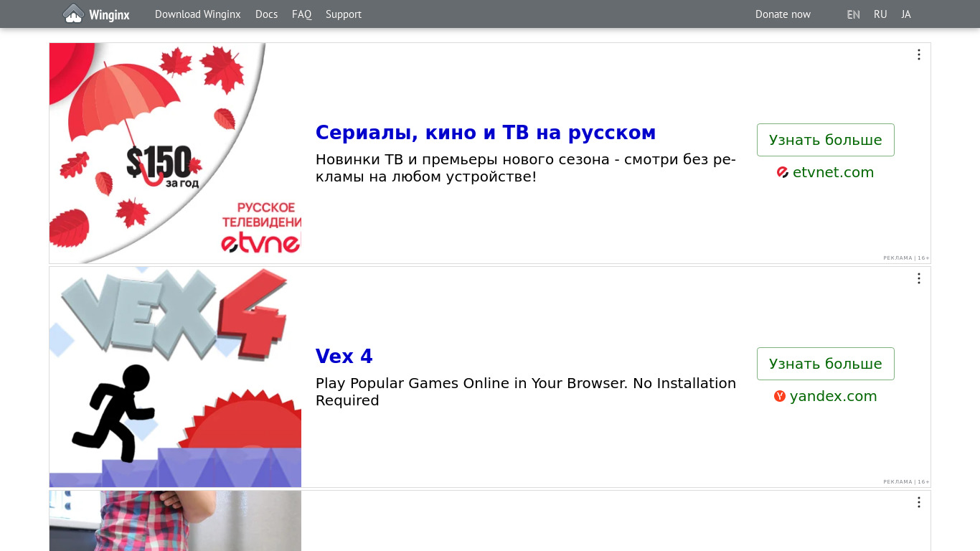Click the etvnet.com red favicon

[783, 172]
